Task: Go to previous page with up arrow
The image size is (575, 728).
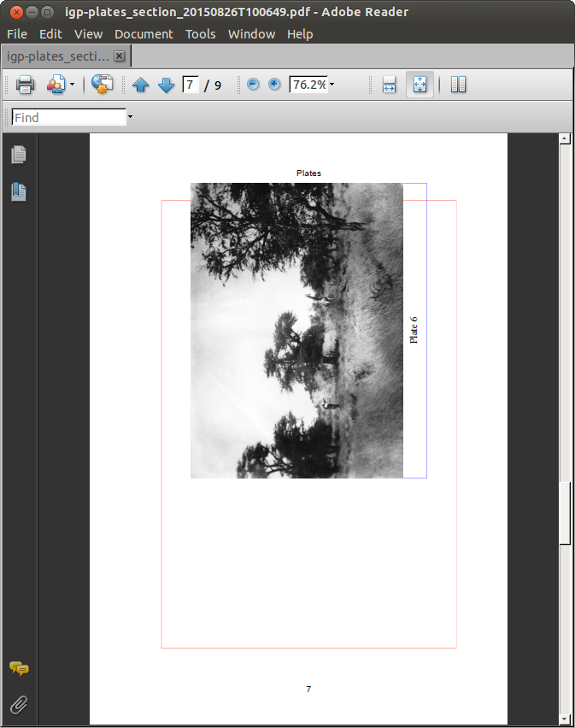Action: 141,85
